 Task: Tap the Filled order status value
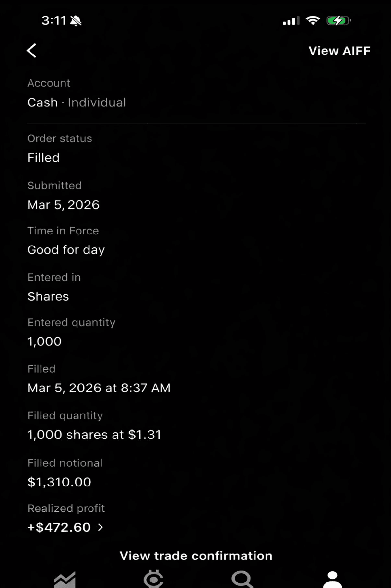[43, 158]
